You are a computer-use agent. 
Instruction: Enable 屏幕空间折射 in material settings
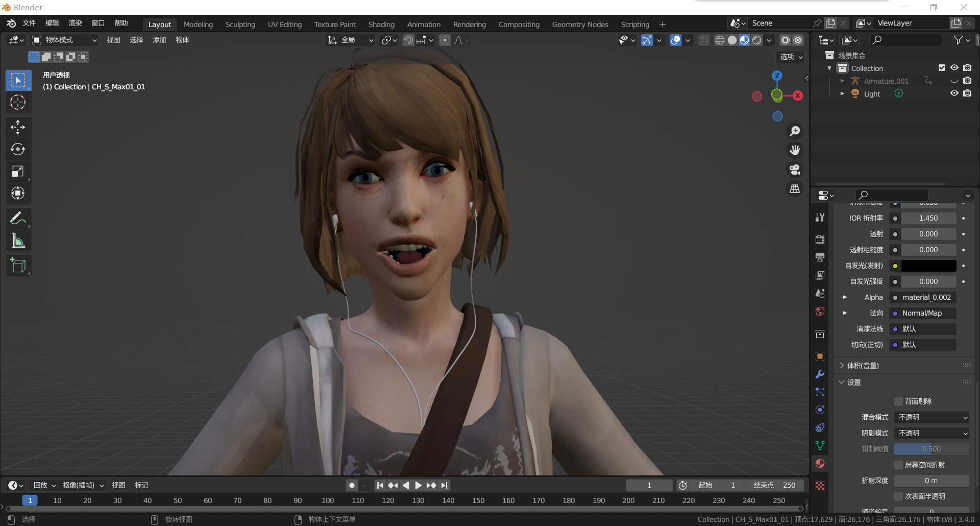[899, 465]
